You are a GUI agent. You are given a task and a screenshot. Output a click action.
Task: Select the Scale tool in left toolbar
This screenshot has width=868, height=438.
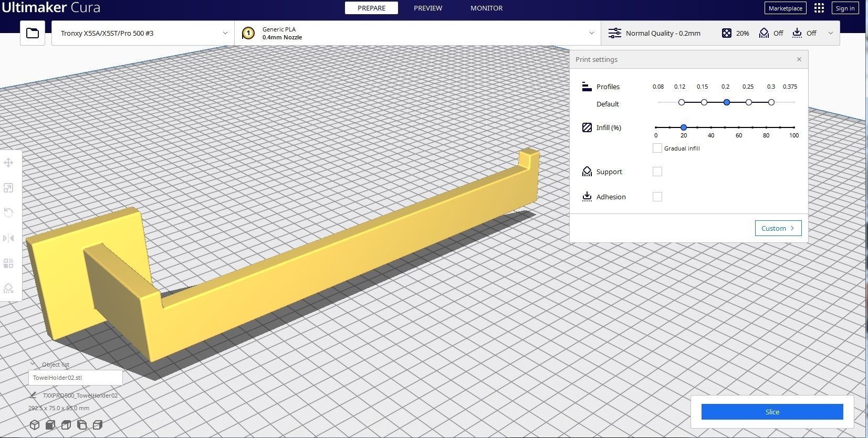click(x=8, y=188)
